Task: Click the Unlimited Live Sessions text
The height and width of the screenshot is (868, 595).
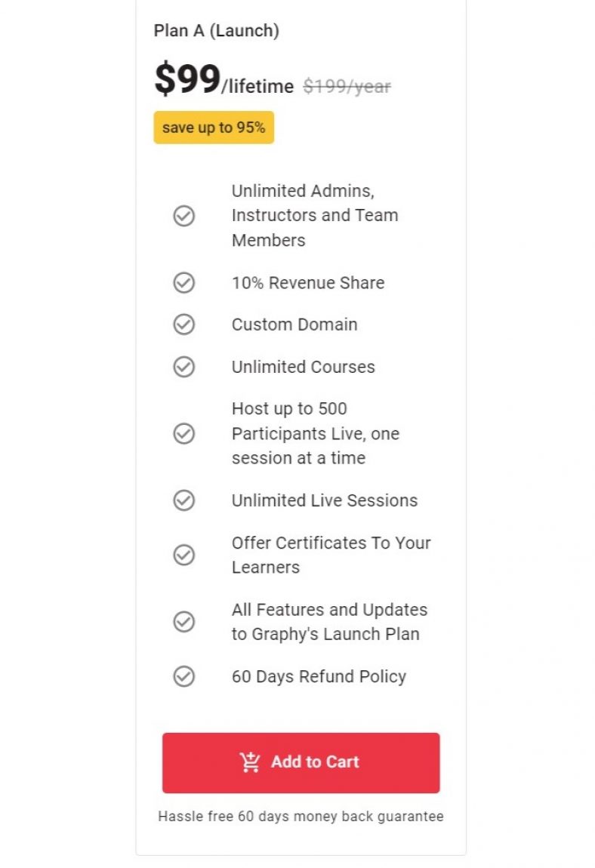Action: (x=325, y=500)
